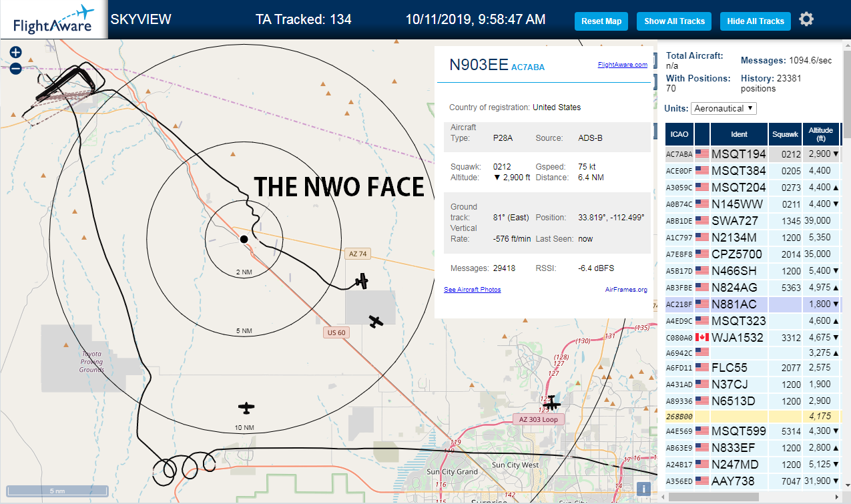This screenshot has width=851, height=504.
Task: Sort table by Altitude (ft) column header
Action: pos(821,134)
